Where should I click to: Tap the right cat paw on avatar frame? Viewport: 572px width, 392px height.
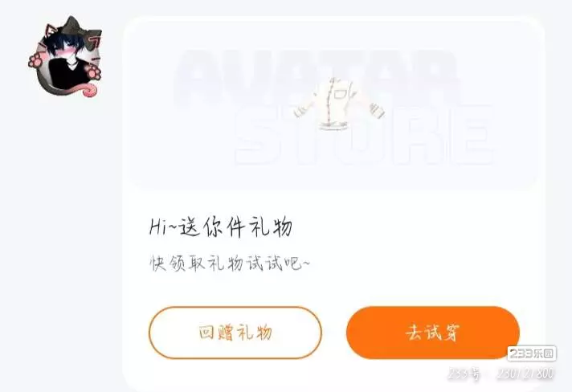93,71
